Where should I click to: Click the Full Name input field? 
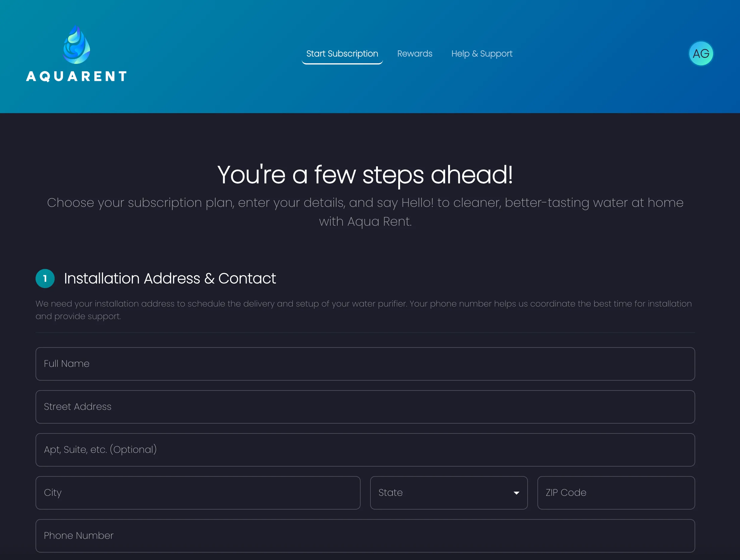[365, 364]
